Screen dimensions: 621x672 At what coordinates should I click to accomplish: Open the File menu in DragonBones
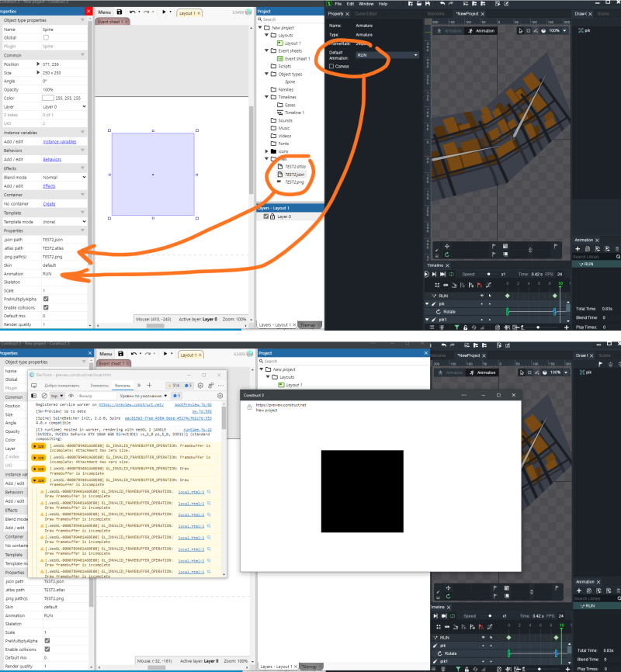(x=338, y=4)
